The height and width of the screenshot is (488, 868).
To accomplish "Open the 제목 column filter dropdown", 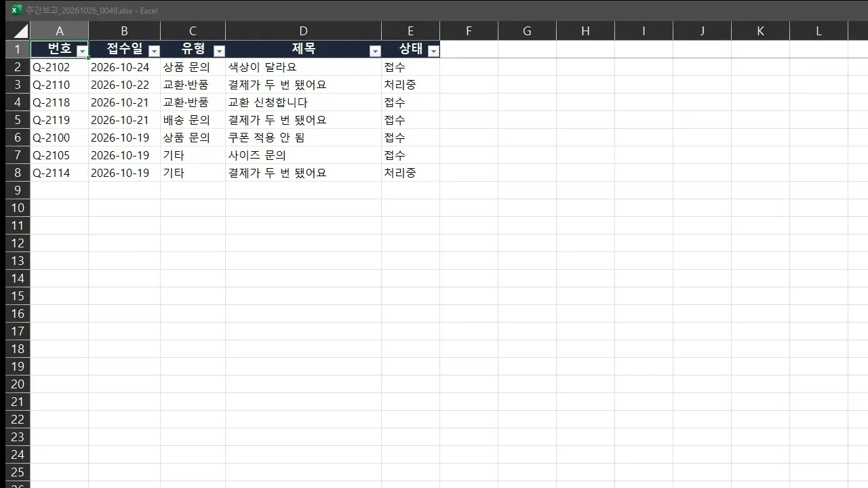I will pos(375,51).
